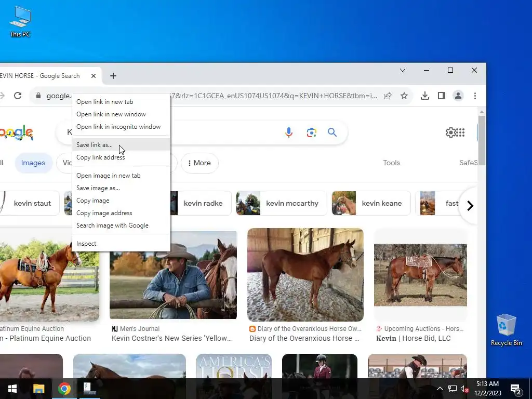Screen dimensions: 532x399
Task: Open the Tools search option
Action: [x=392, y=163]
